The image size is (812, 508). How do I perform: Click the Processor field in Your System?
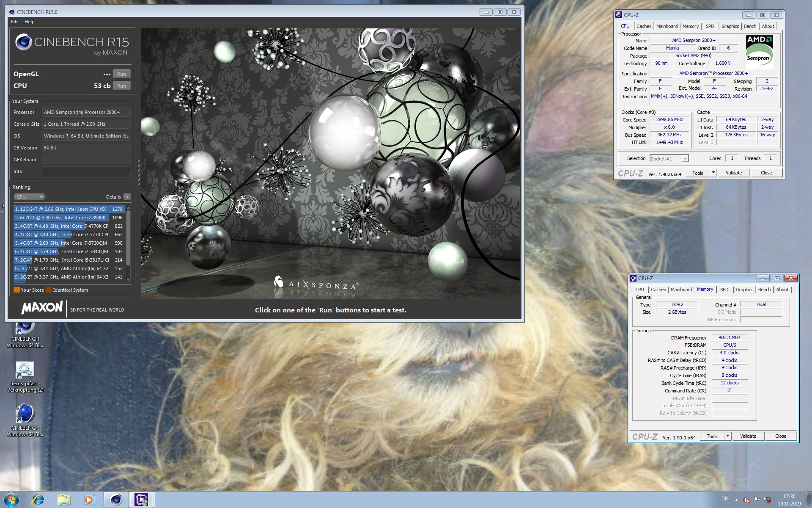[x=86, y=112]
